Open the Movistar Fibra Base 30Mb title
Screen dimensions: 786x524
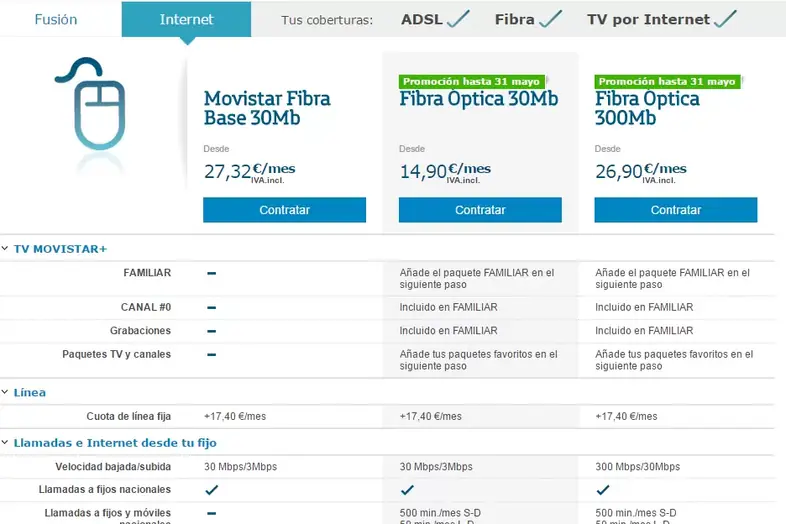pos(267,108)
